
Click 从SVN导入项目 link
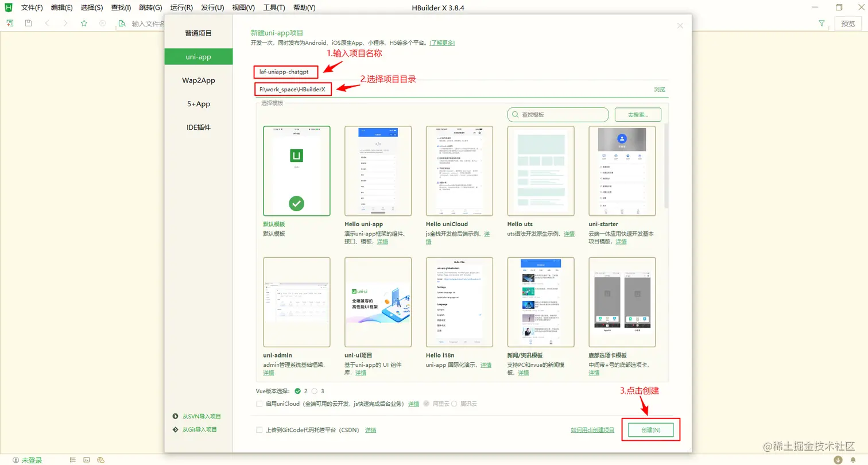coord(201,416)
